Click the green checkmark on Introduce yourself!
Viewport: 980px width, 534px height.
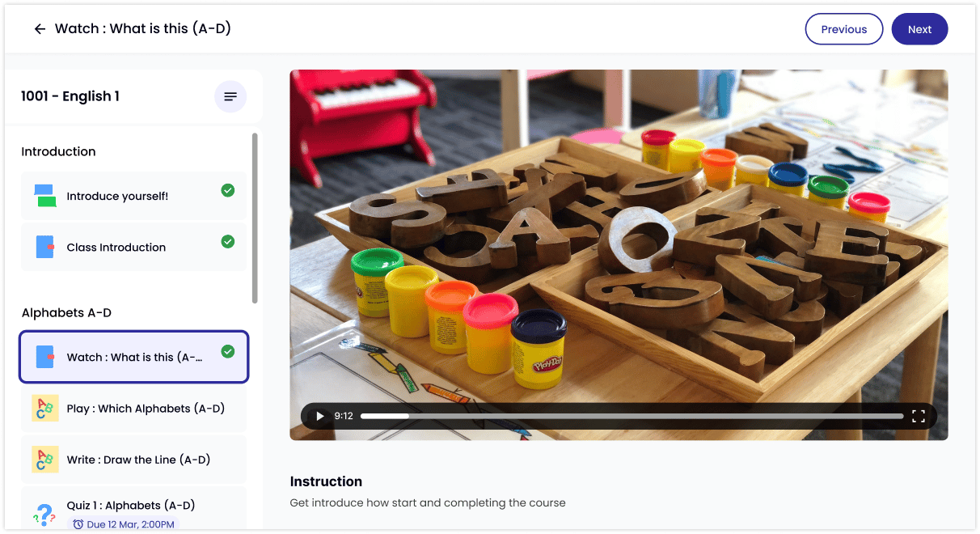(228, 190)
